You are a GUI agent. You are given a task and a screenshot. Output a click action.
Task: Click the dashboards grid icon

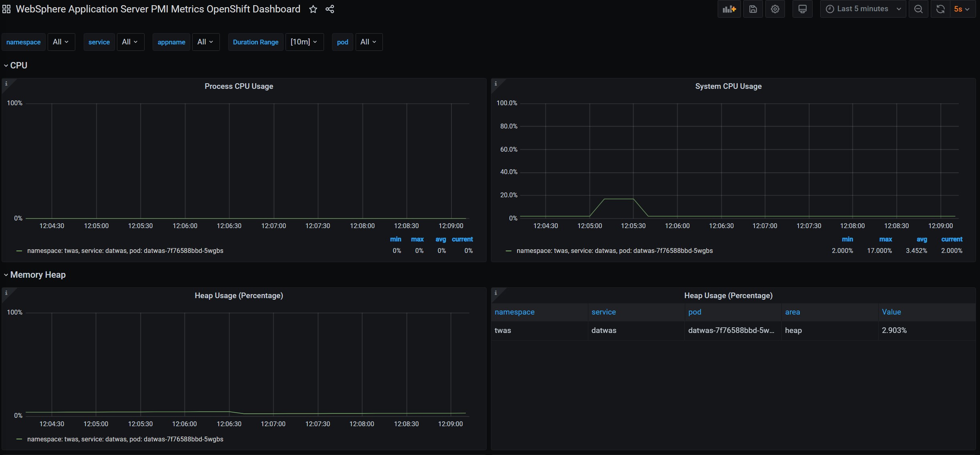[x=6, y=9]
